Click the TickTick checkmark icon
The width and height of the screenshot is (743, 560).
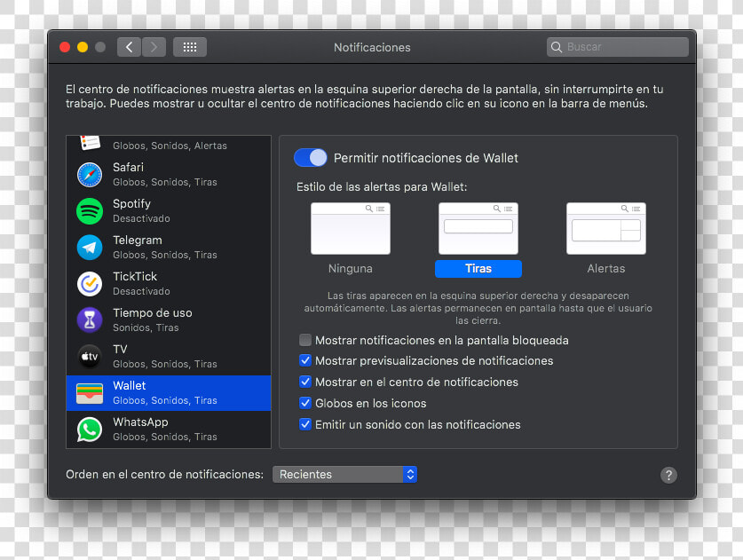coord(90,284)
